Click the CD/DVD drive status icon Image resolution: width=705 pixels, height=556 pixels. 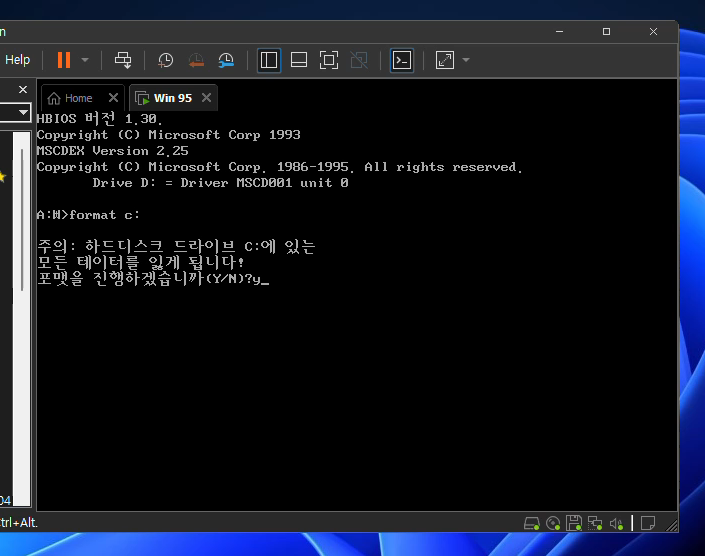pos(553,523)
